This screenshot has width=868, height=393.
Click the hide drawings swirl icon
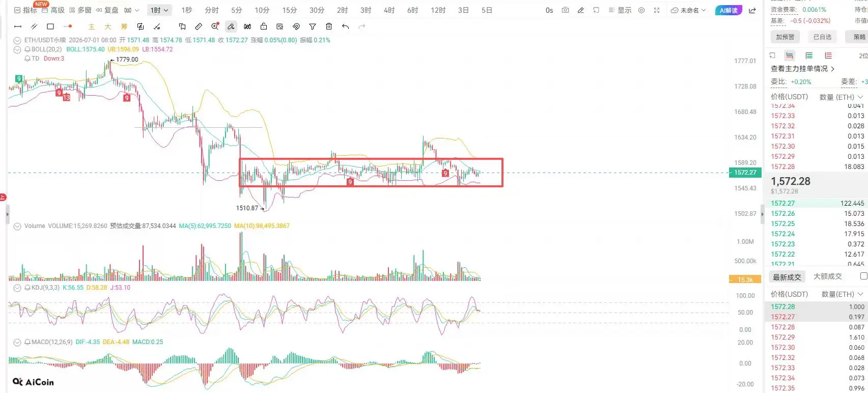coord(296,26)
